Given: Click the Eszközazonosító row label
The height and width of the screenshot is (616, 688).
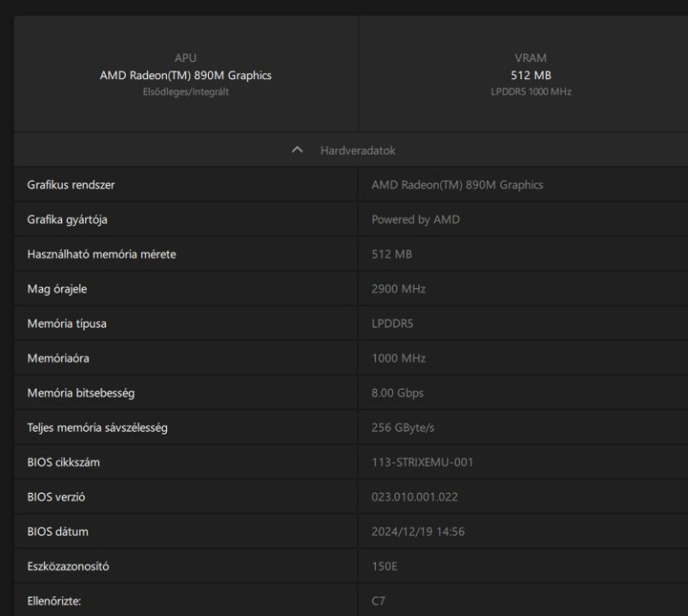Looking at the screenshot, I should pyautogui.click(x=68, y=567).
